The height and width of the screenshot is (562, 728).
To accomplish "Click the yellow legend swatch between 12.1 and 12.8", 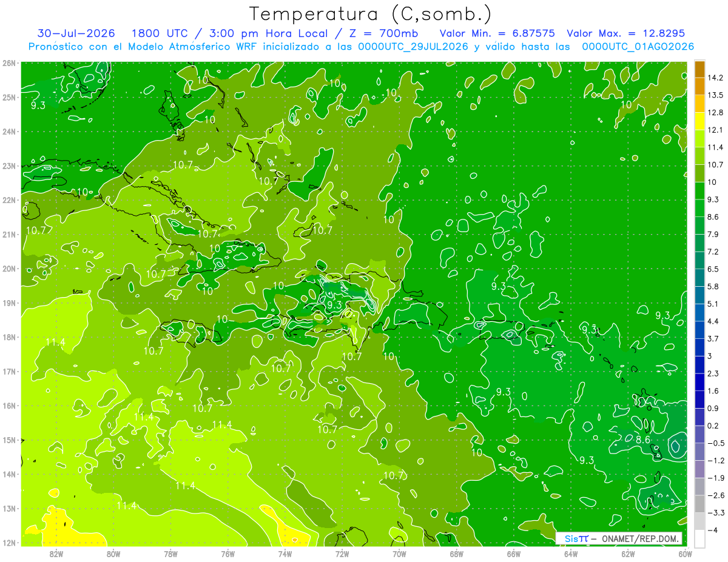I will pyautogui.click(x=699, y=121).
